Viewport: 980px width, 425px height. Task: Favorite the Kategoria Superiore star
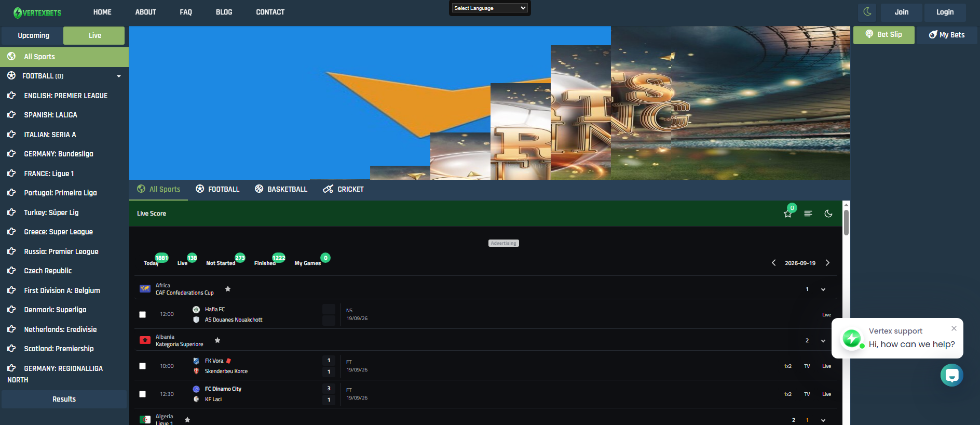pyautogui.click(x=217, y=340)
